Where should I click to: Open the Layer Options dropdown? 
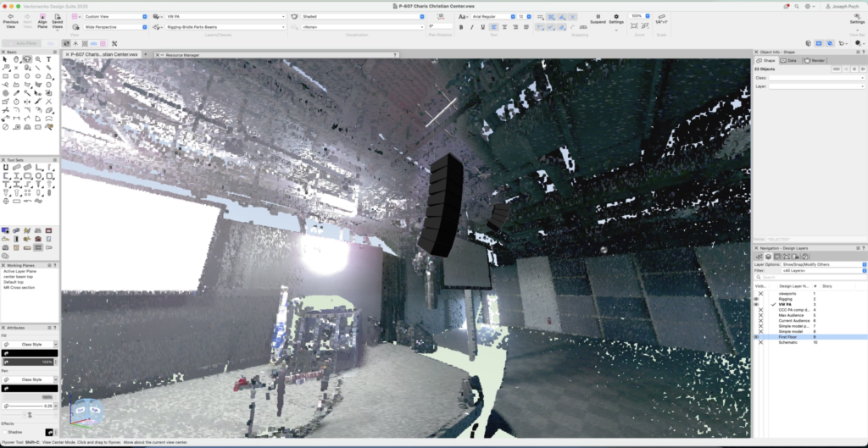click(x=826, y=264)
